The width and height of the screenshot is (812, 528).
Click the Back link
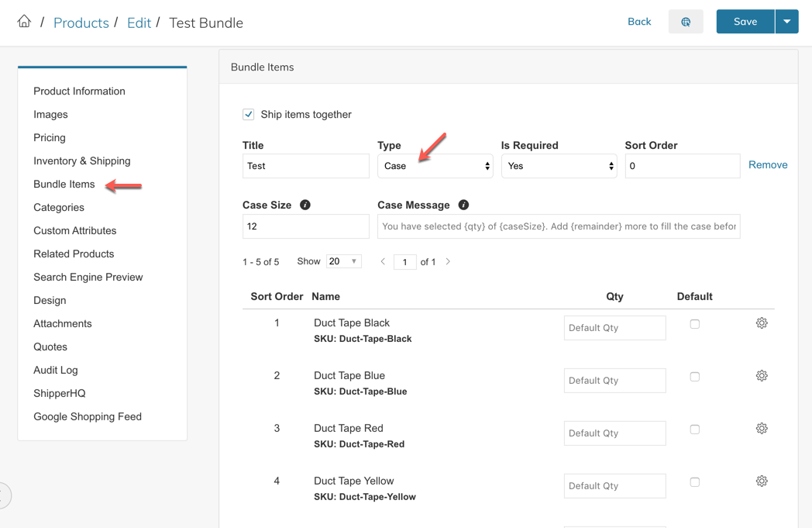[x=639, y=22]
